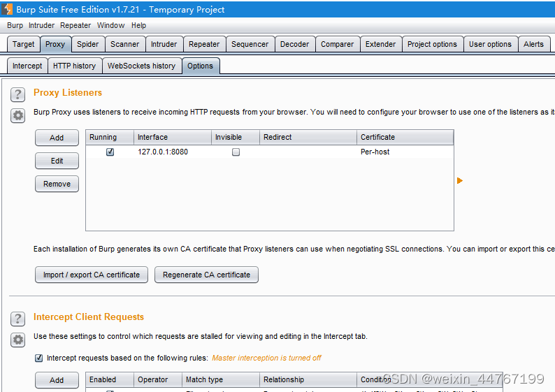555x392 pixels.
Task: Switch to the Intercept sub-tab
Action: (x=27, y=66)
